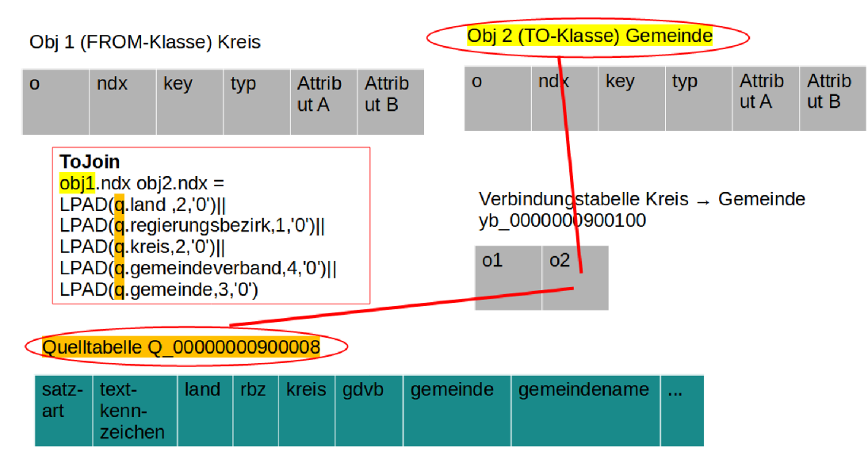Click the Quelltabelle Q_00000000900008 title
Viewport: 868px width, 467px height.
pyautogui.click(x=184, y=346)
